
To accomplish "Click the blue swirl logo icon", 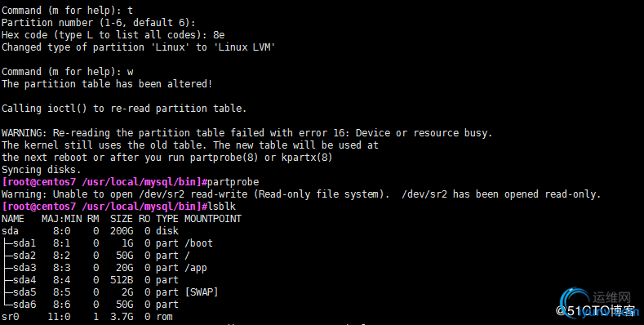I will (575, 301).
